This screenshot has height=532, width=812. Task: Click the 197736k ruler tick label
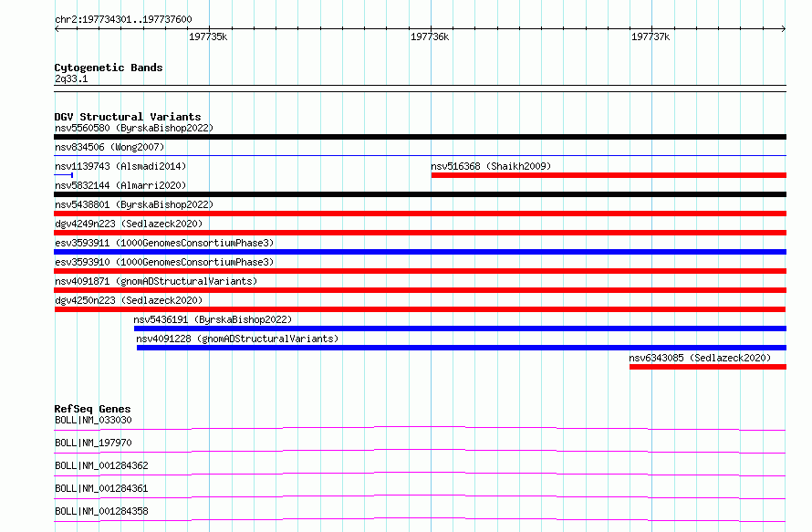coord(430,37)
